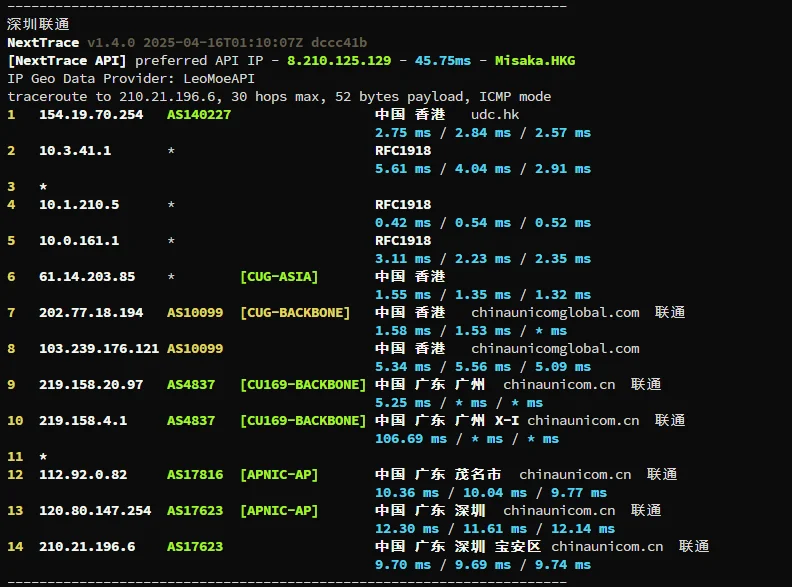Click [CU169-BACKBONE] tag on hop 9

[x=303, y=384]
